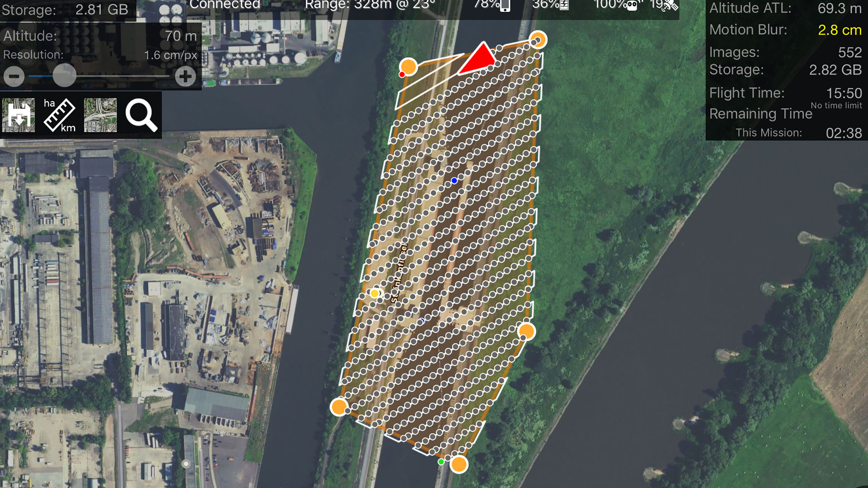Click the blue waypoint dot near center

click(x=454, y=181)
